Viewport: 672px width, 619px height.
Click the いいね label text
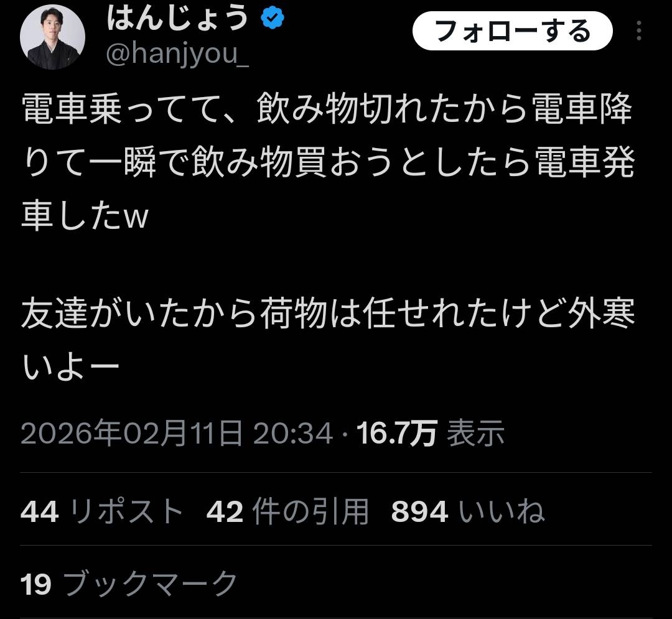pyautogui.click(x=502, y=511)
